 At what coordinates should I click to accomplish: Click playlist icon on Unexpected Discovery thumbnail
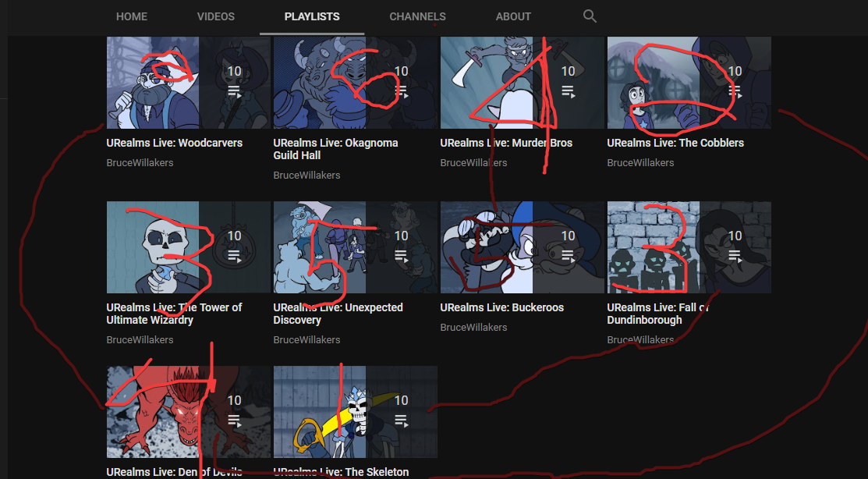[x=402, y=256]
